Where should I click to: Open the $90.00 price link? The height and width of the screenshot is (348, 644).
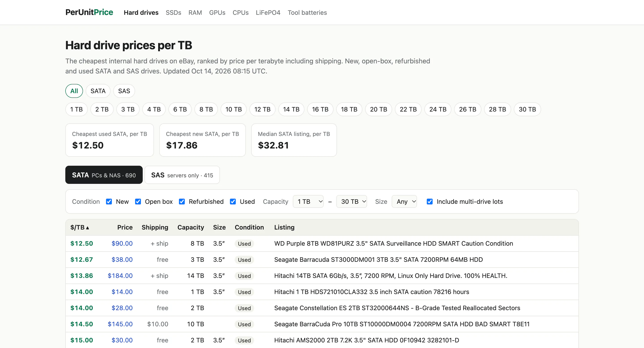point(122,243)
